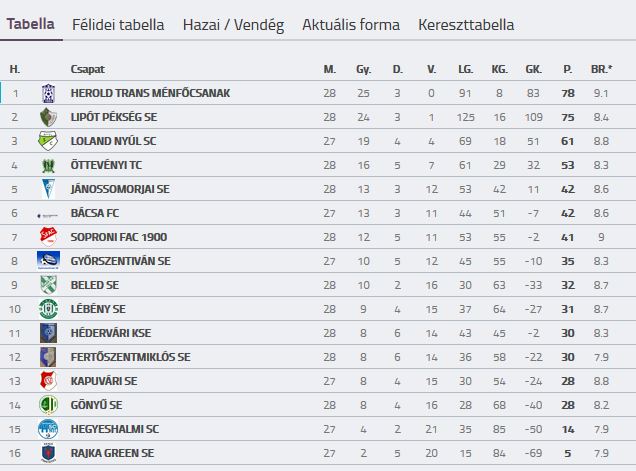
Task: Click Herold Trans Ménfőcsanak team crest
Action: 48,93
